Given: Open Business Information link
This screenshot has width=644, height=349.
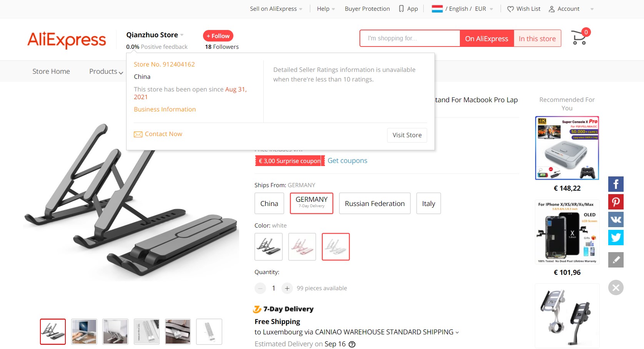Looking at the screenshot, I should tap(165, 109).
